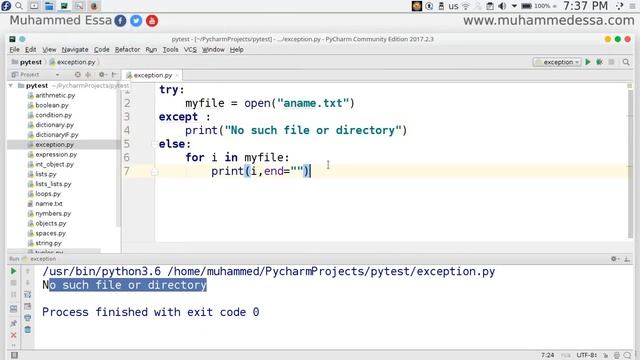The height and width of the screenshot is (360, 640).
Task: Collapse all in Project panel toolbar
Action: [88, 75]
